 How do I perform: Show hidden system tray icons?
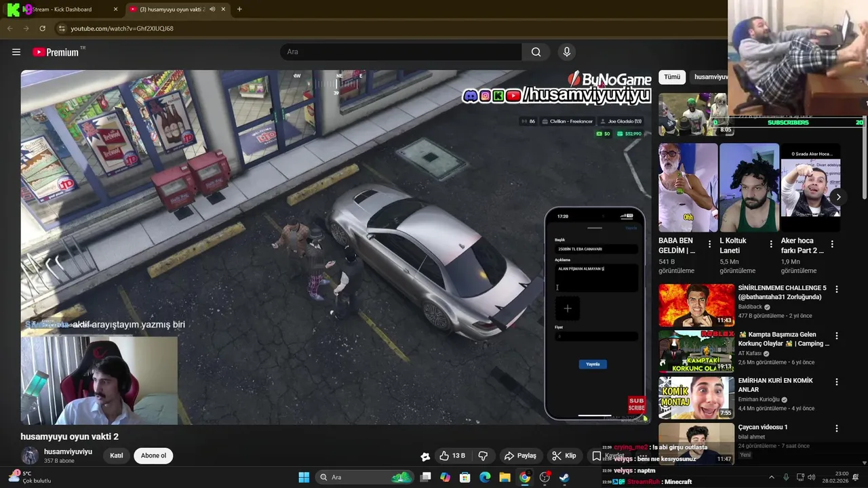pyautogui.click(x=771, y=477)
